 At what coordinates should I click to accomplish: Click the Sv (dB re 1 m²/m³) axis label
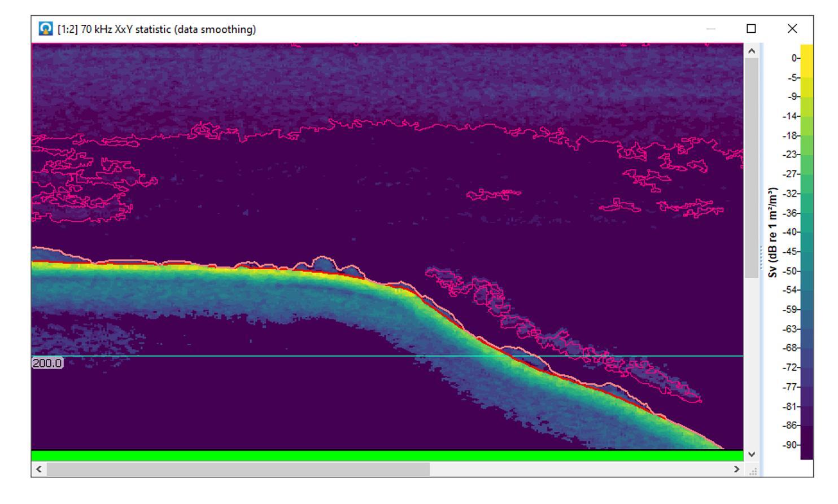[773, 233]
